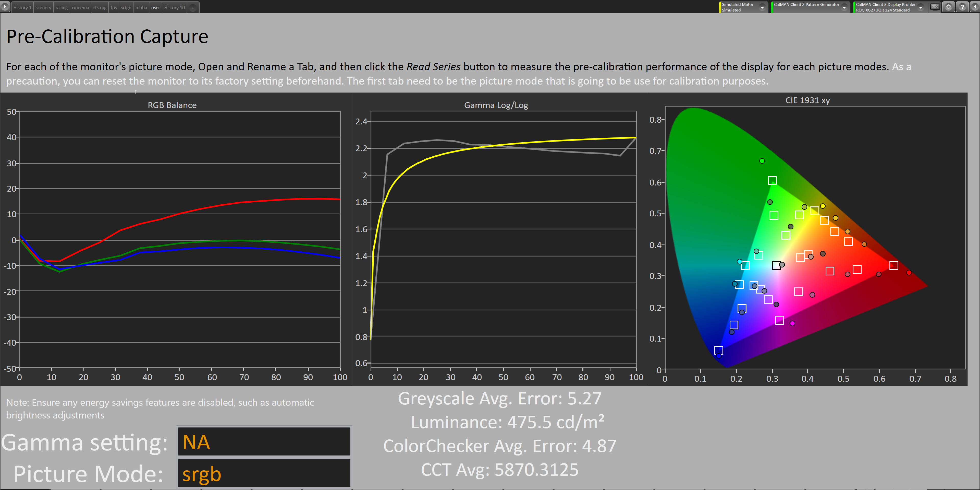Click the Picture Mode srgb field
The height and width of the screenshot is (490, 980).
(x=264, y=473)
